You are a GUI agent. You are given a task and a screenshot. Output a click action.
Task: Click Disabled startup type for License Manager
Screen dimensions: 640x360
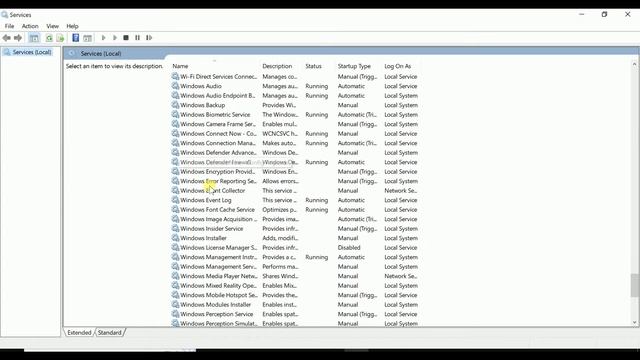349,248
